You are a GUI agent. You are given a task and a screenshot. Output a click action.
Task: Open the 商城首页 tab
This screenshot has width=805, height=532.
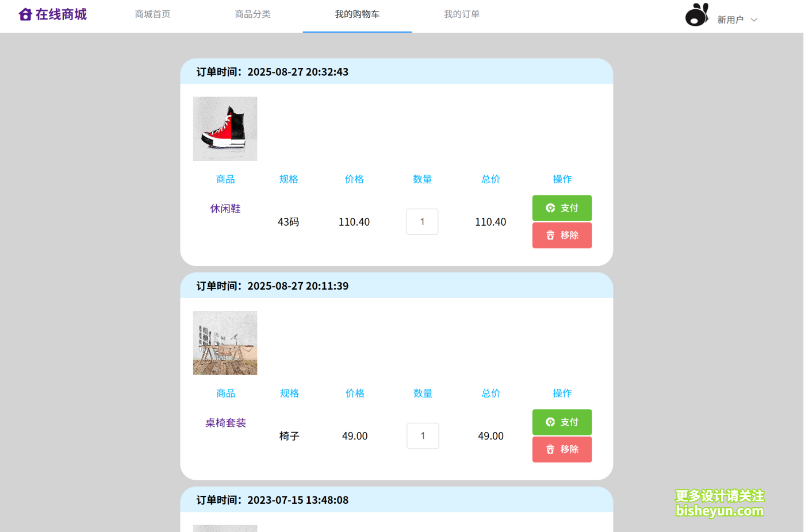pyautogui.click(x=152, y=14)
